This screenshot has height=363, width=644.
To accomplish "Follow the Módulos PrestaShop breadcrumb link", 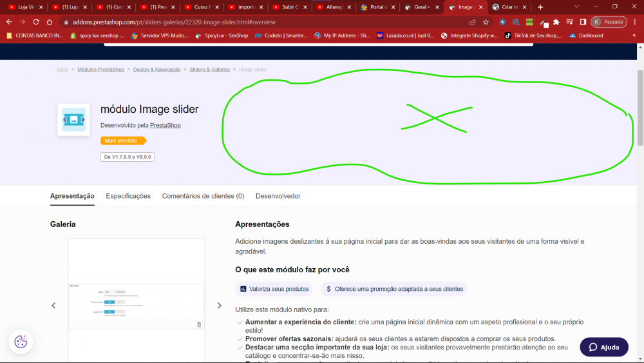I will pyautogui.click(x=100, y=70).
